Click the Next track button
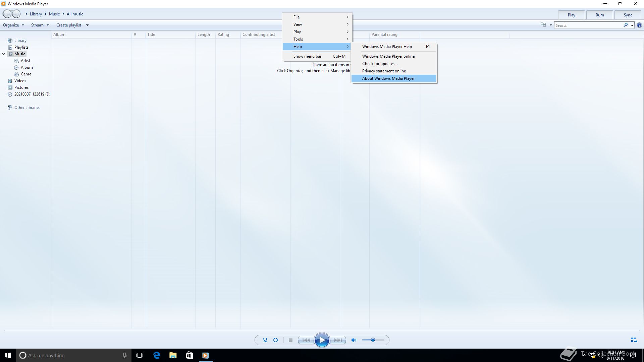644x362 pixels. (x=338, y=340)
